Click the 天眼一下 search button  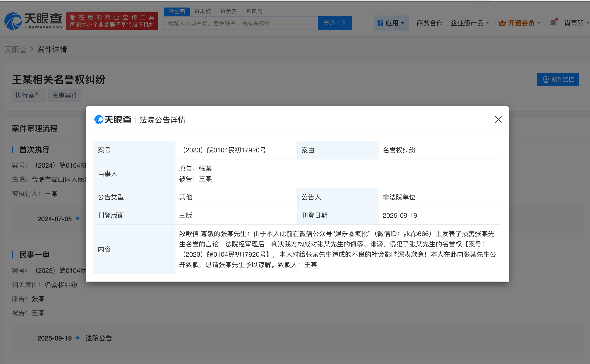coord(335,23)
